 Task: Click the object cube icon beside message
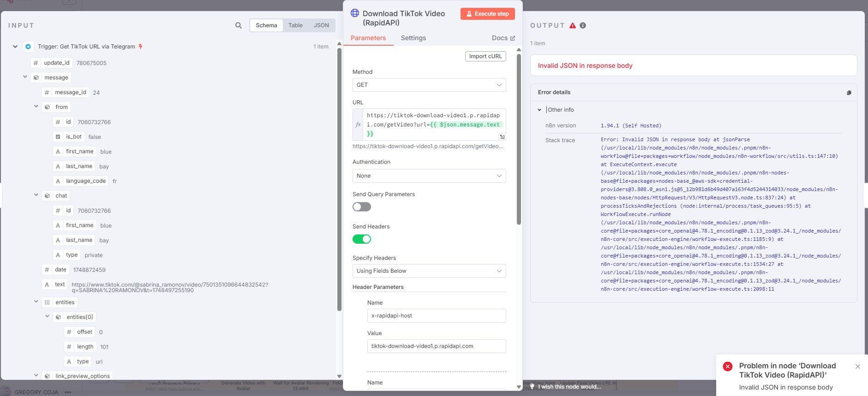pos(36,78)
